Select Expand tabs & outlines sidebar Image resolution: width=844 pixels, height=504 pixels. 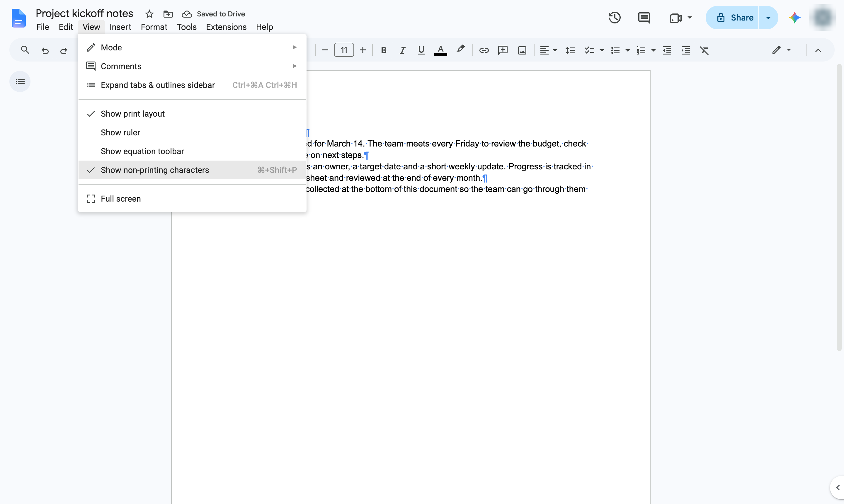(x=192, y=85)
